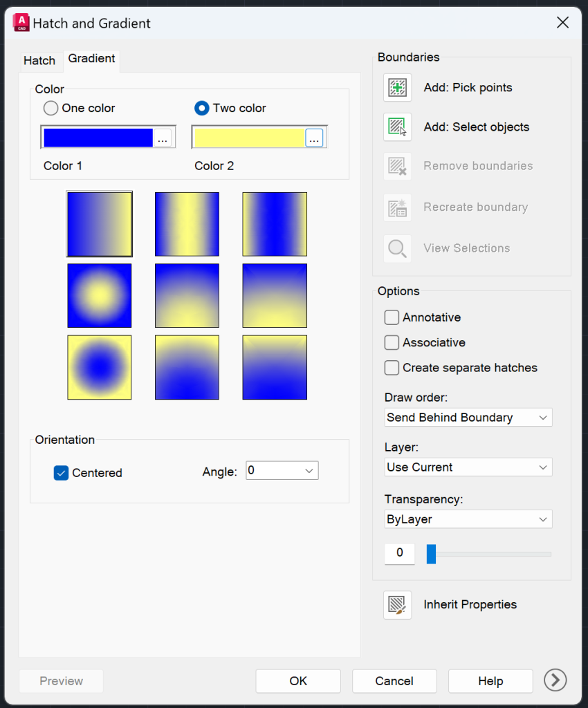Screen dimensions: 588x708
Task: Click the Recreate boundary icon
Action: click(397, 207)
